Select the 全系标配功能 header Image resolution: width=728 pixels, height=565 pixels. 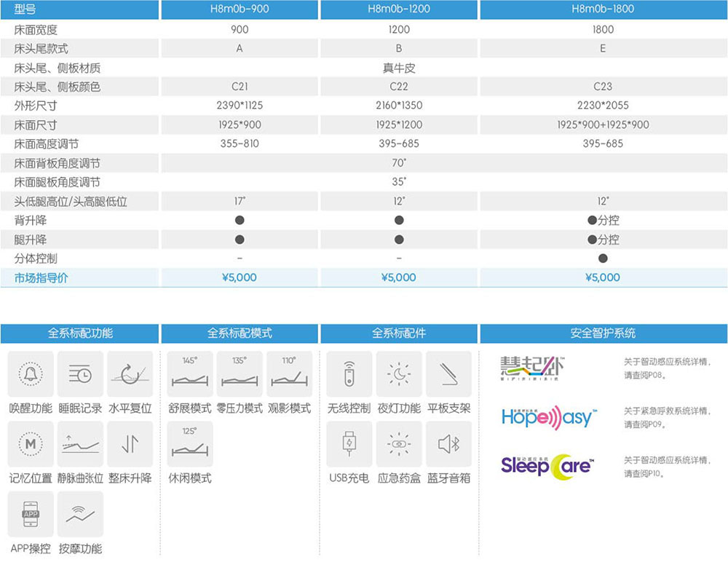pos(80,333)
